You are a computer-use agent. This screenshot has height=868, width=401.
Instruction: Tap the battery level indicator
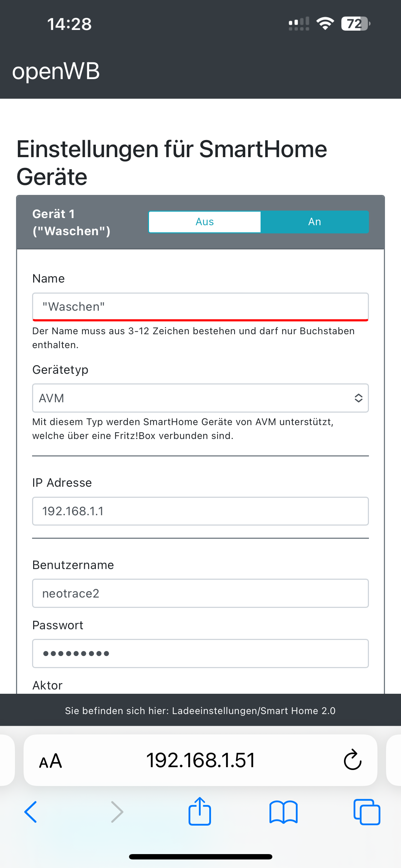point(355,24)
